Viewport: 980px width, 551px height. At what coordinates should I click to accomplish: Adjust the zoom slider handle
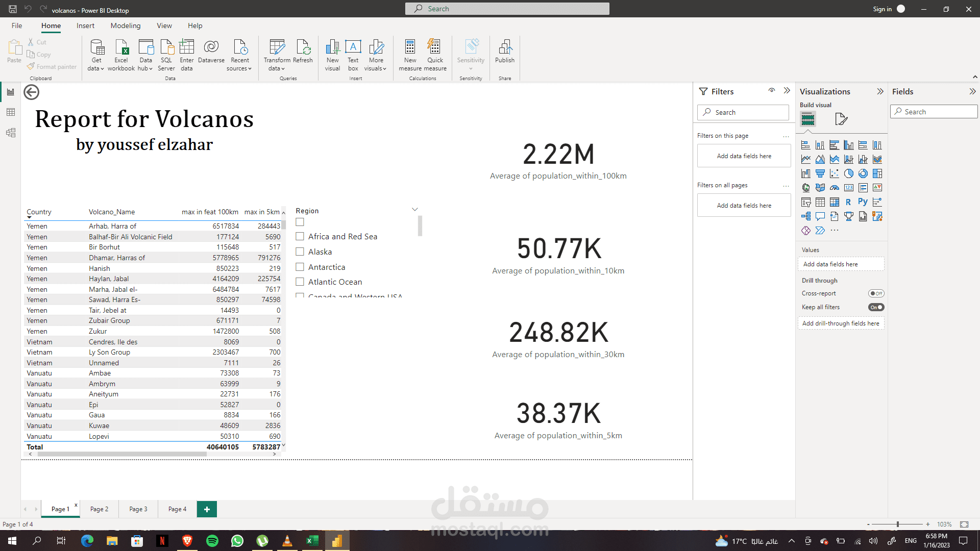point(898,524)
